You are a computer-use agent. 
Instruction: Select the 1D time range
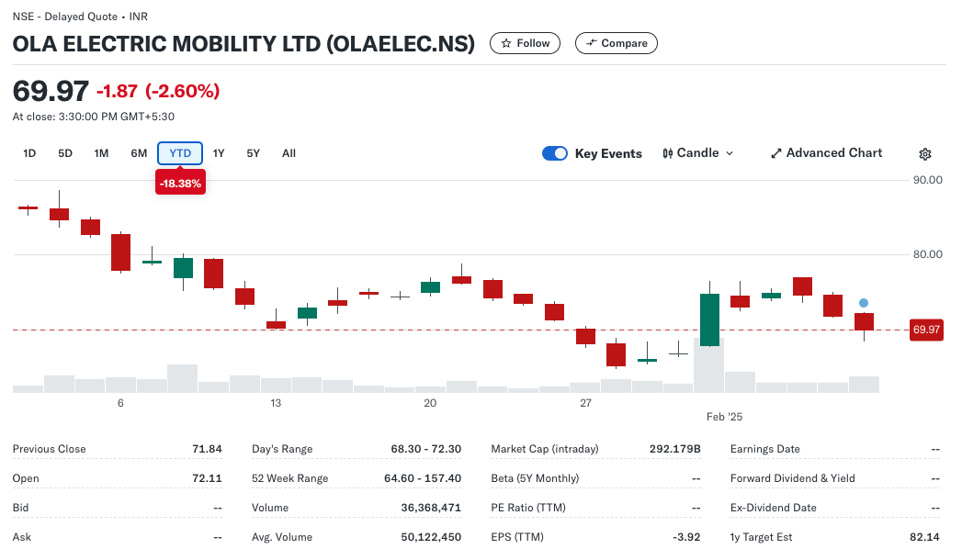(x=29, y=153)
